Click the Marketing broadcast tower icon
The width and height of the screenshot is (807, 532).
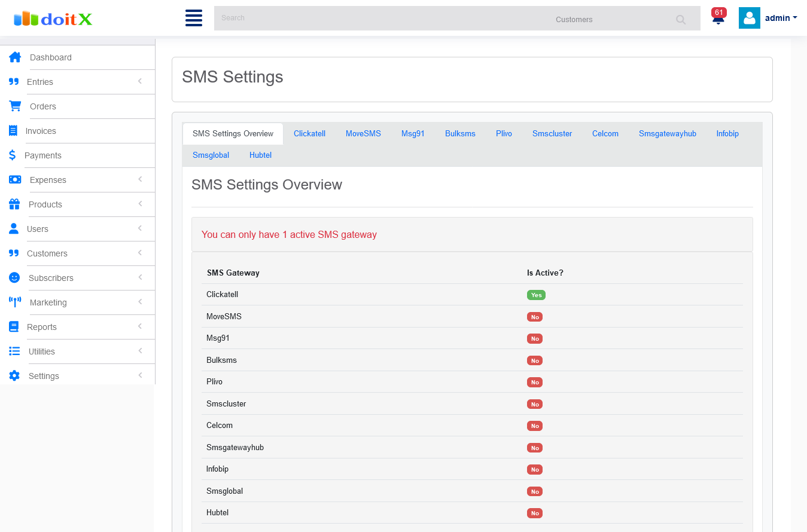[15, 302]
